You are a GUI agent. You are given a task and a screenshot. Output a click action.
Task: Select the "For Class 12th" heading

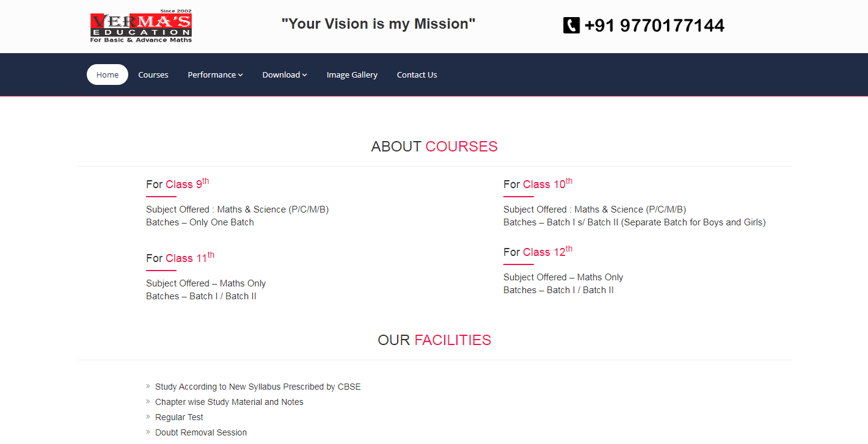[x=538, y=252]
